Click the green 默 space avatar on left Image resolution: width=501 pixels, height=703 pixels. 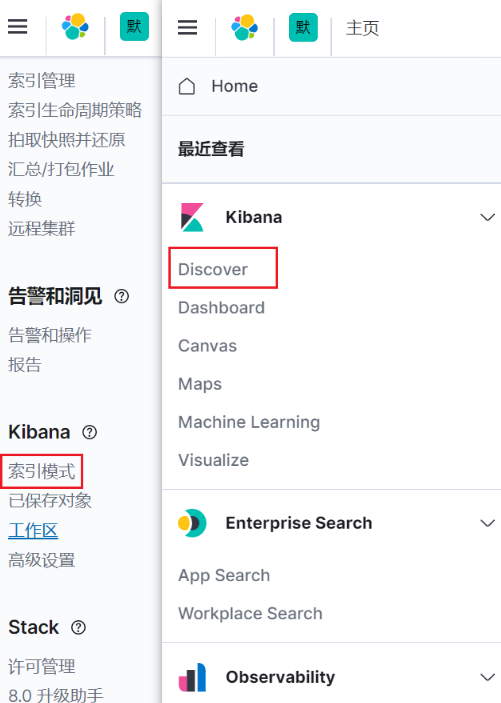point(134,27)
